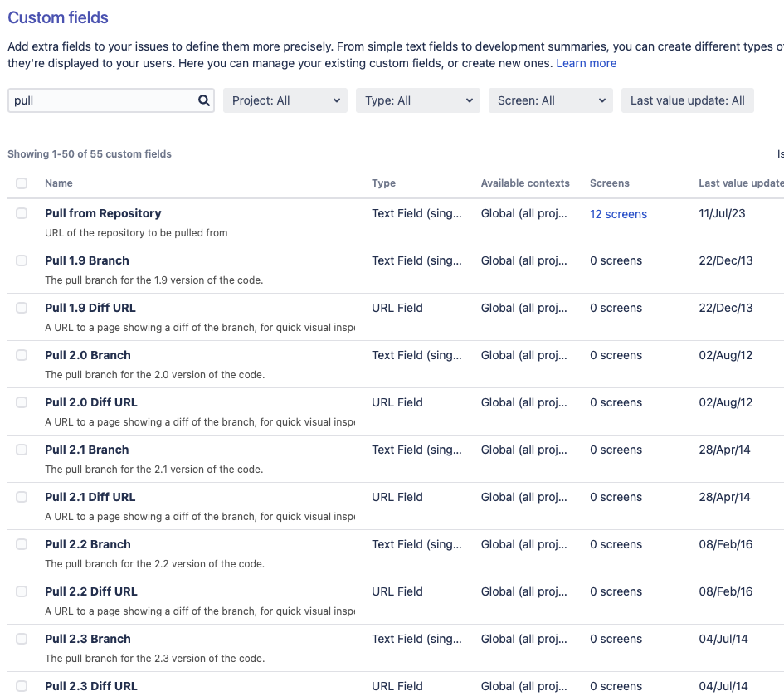Click the search magnifier icon
This screenshot has width=784, height=696.
coord(203,100)
